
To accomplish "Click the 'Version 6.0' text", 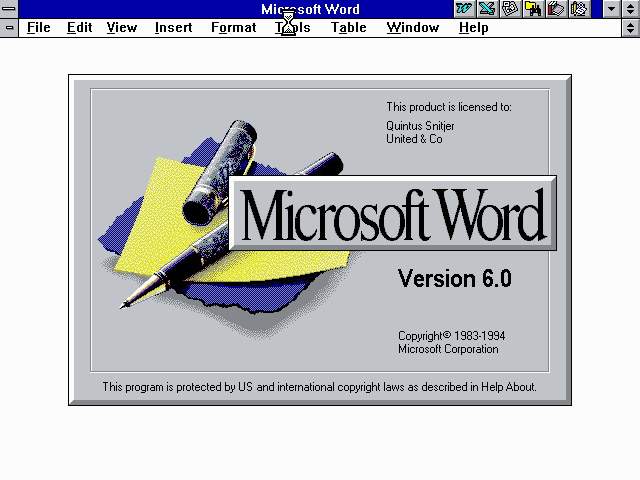I will pos(454,278).
